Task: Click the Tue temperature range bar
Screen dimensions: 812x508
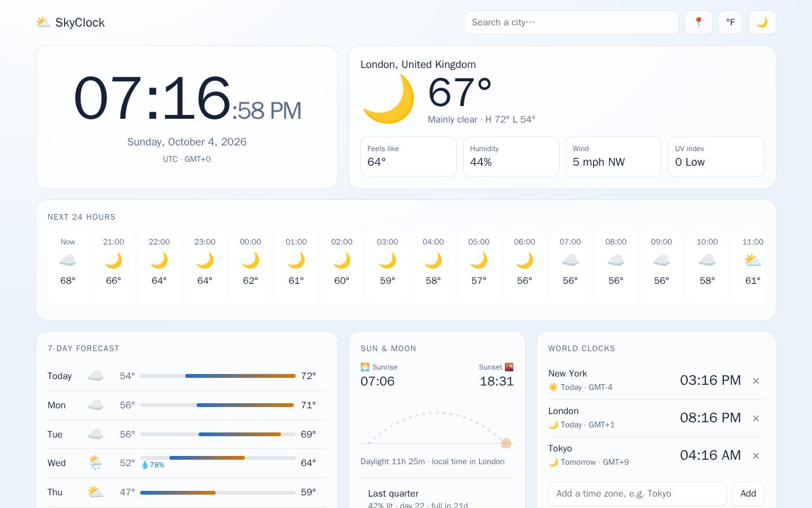Action: click(x=218, y=434)
